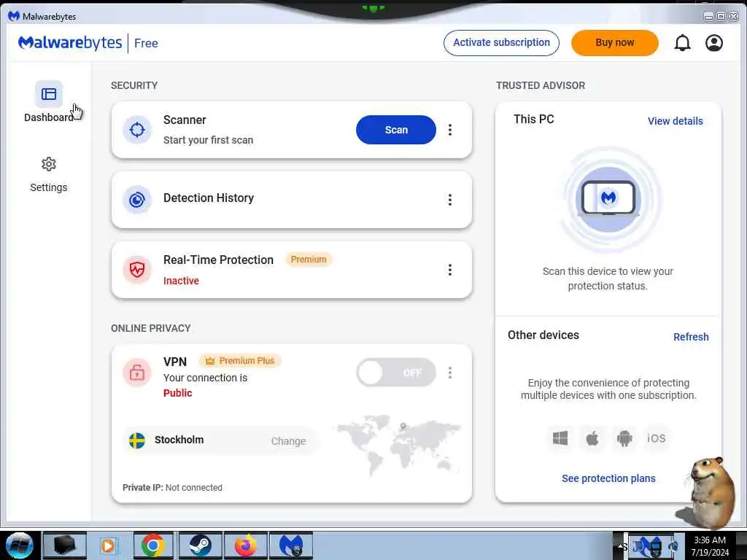Screen dimensions: 747x560
Task: Click the Android platform icon
Action: [x=624, y=438]
